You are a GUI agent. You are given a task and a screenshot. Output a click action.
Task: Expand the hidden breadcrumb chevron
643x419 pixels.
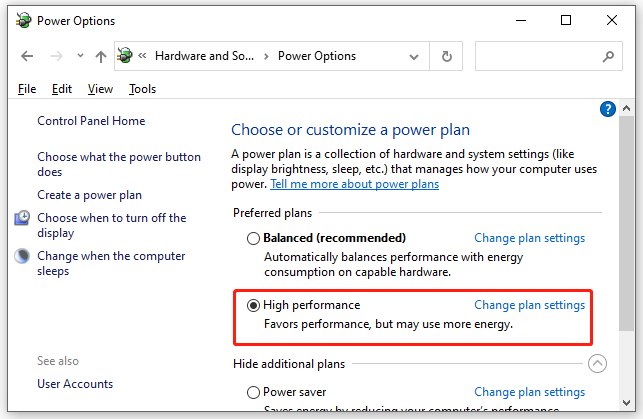[142, 56]
